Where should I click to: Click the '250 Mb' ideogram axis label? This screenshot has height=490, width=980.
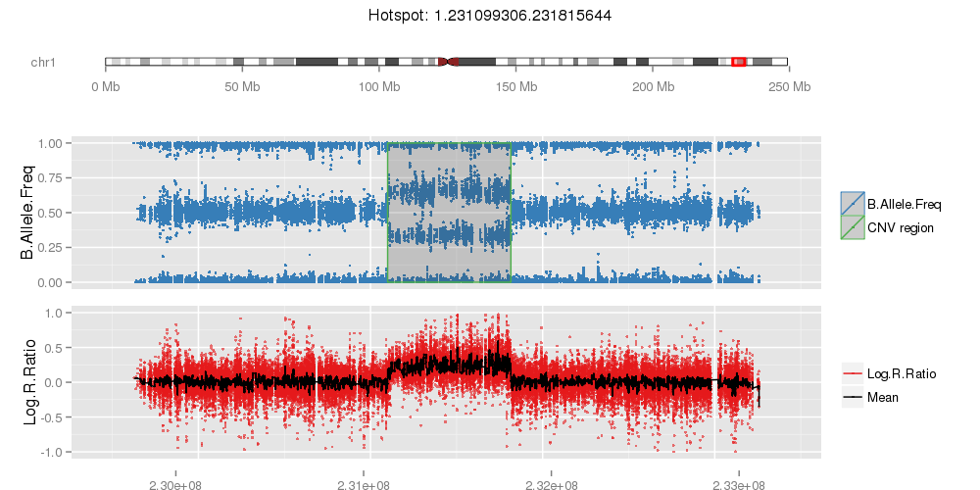click(x=789, y=87)
